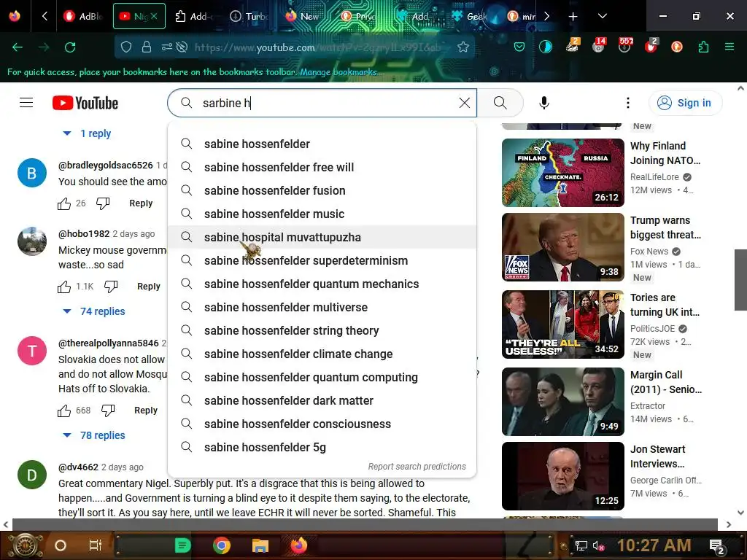This screenshot has height=560, width=747.
Task: Select suggestion sabine hossenfelder string theory
Action: pyautogui.click(x=322, y=330)
